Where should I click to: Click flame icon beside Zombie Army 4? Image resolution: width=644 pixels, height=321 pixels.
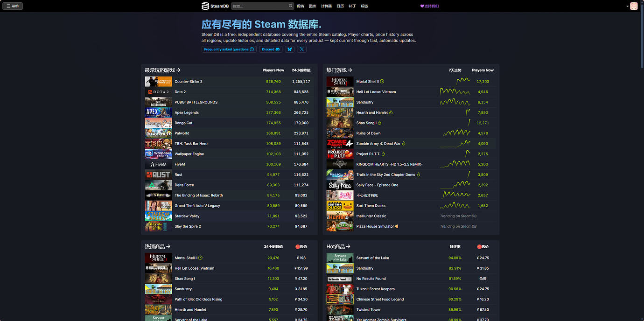(x=404, y=144)
